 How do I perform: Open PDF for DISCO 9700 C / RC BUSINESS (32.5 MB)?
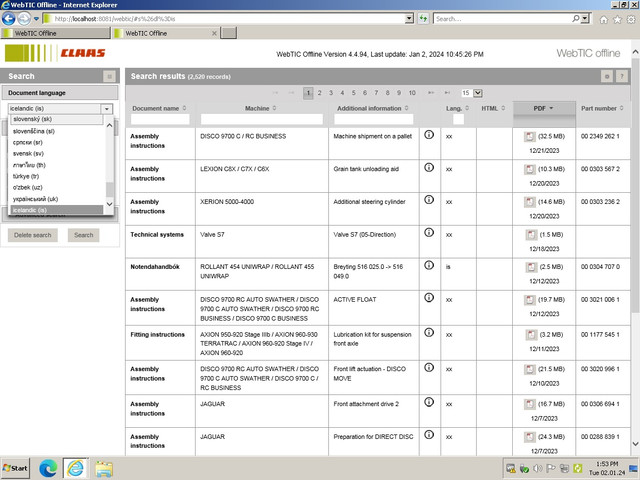pyautogui.click(x=529, y=136)
